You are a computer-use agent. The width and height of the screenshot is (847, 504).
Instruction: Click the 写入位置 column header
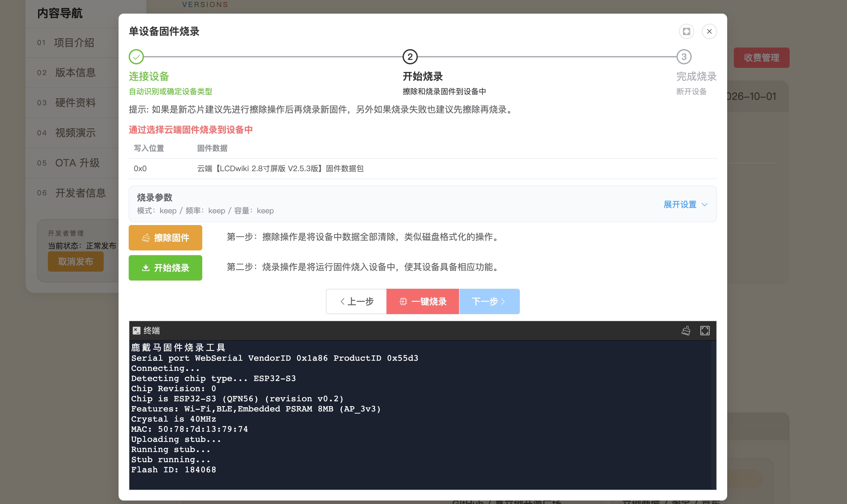coord(149,148)
